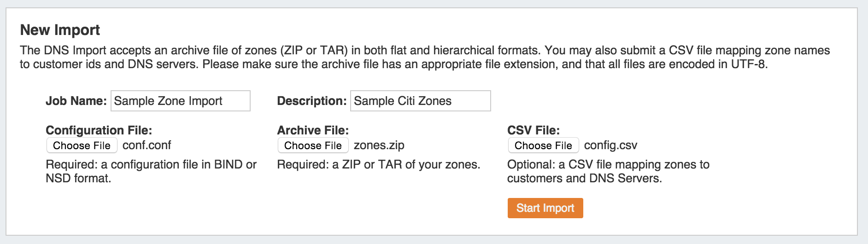The image size is (868, 244).
Task: Click the 'New Import' heading
Action: coord(60,30)
